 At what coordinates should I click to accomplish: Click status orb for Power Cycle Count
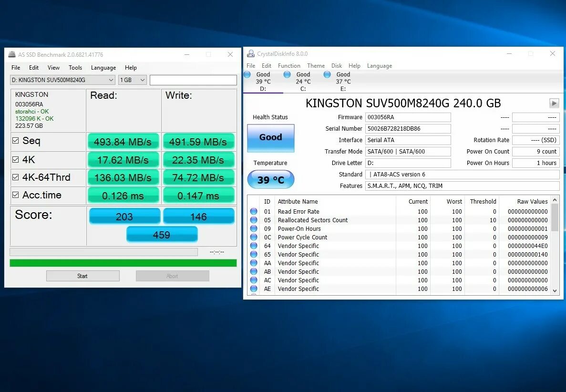coord(254,237)
